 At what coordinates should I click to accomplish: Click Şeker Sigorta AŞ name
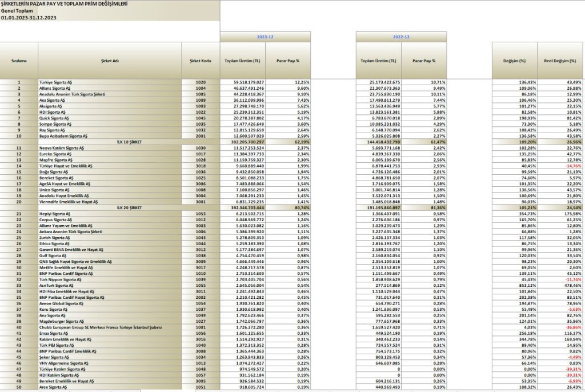click(54, 357)
